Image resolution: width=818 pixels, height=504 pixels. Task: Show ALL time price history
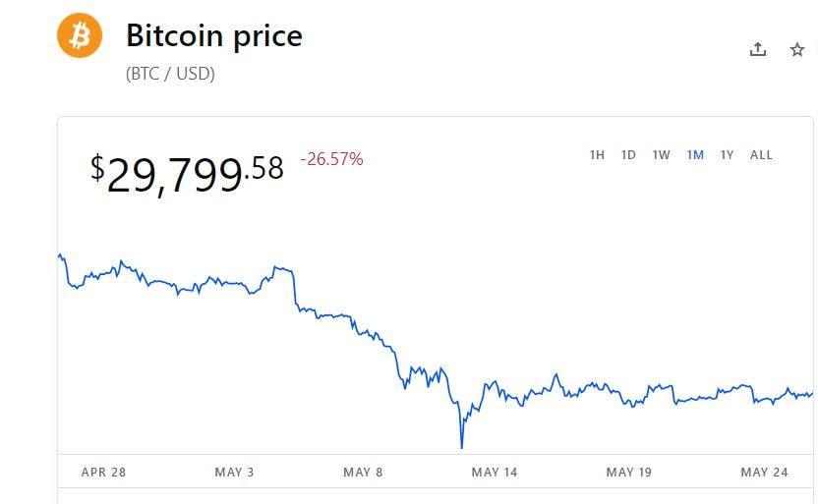(x=761, y=155)
